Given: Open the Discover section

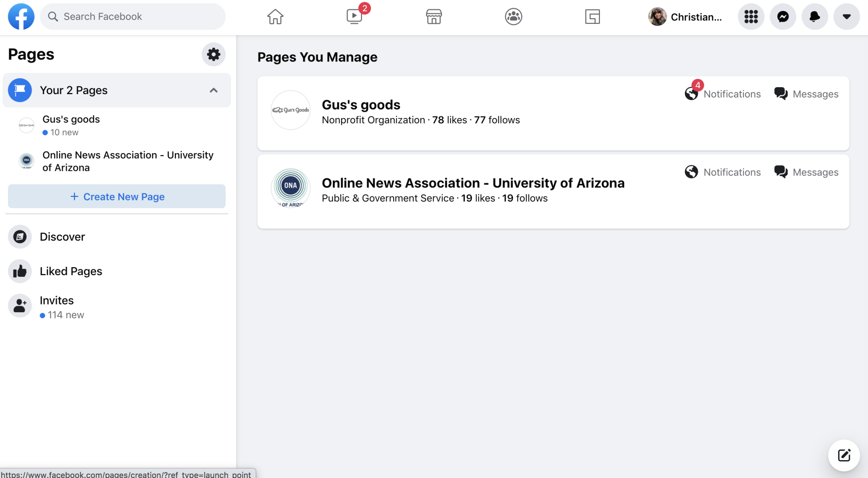Looking at the screenshot, I should [x=116, y=237].
